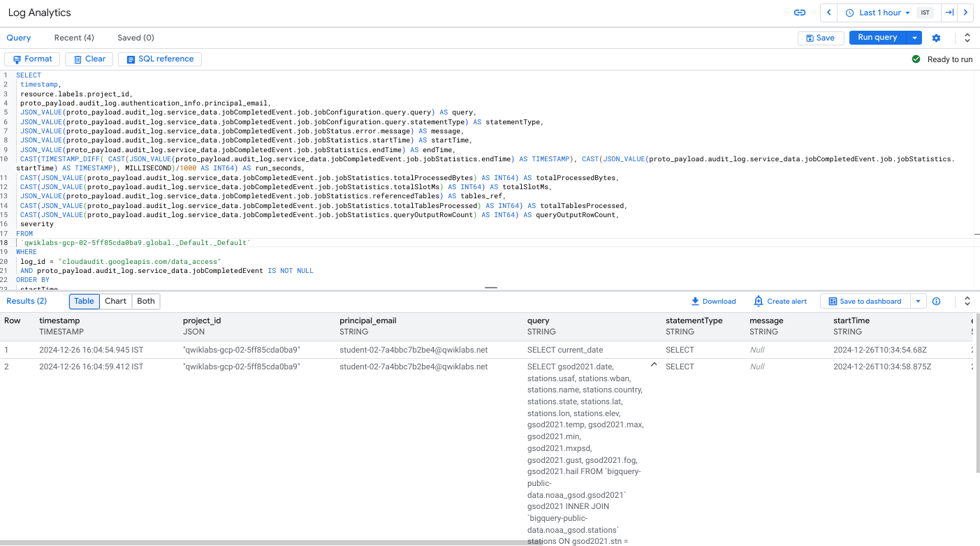Click table name on editor line 18
980x546 pixels.
136,242
